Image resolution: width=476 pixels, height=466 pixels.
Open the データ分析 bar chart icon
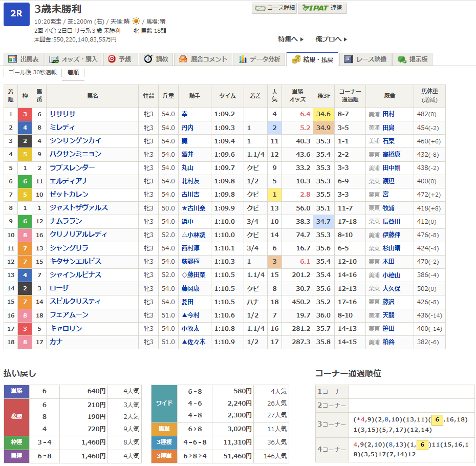pyautogui.click(x=243, y=59)
